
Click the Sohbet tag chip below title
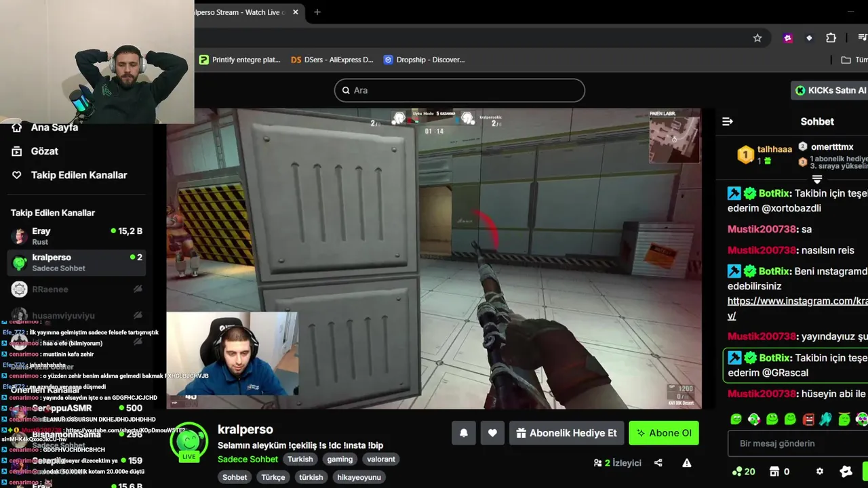point(235,477)
